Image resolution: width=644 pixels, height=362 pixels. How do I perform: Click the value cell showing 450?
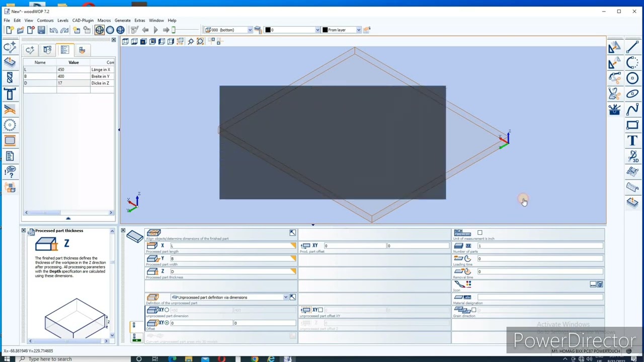[x=73, y=69]
